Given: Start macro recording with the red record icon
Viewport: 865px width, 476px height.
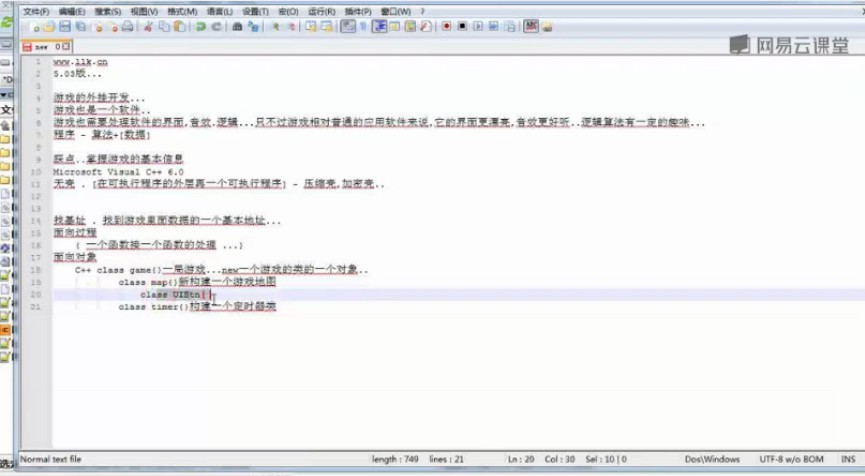Looking at the screenshot, I should pyautogui.click(x=446, y=26).
